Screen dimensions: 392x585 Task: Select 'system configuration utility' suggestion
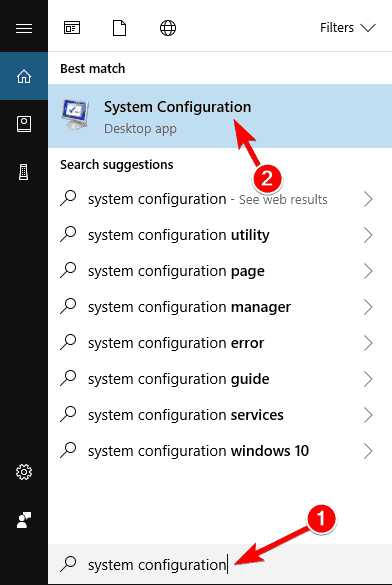pos(220,235)
